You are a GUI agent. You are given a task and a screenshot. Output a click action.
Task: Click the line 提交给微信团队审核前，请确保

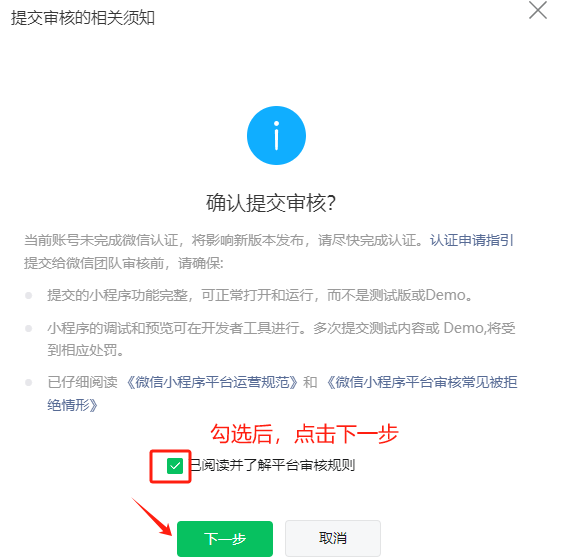[x=124, y=263]
